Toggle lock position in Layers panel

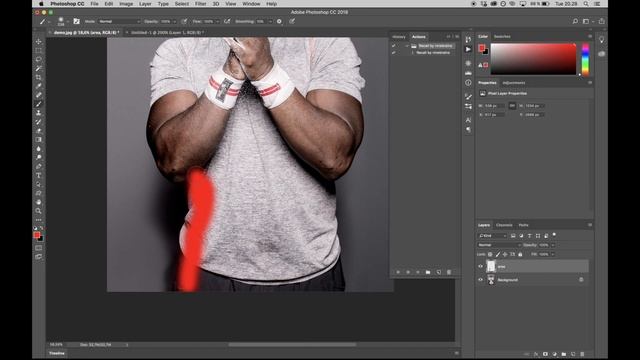click(x=505, y=254)
